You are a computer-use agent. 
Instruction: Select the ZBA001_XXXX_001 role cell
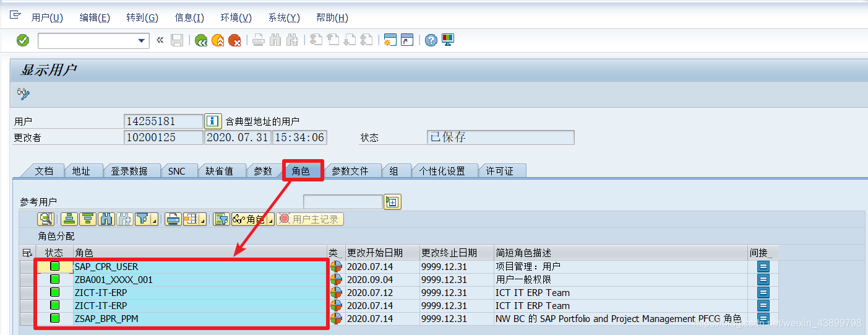click(200, 280)
